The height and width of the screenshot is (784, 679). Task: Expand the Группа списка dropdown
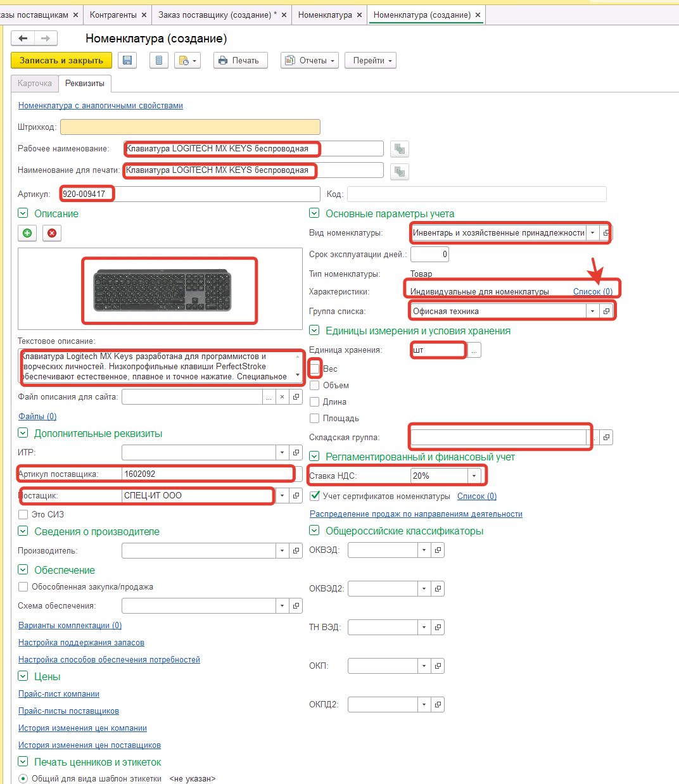pos(592,311)
